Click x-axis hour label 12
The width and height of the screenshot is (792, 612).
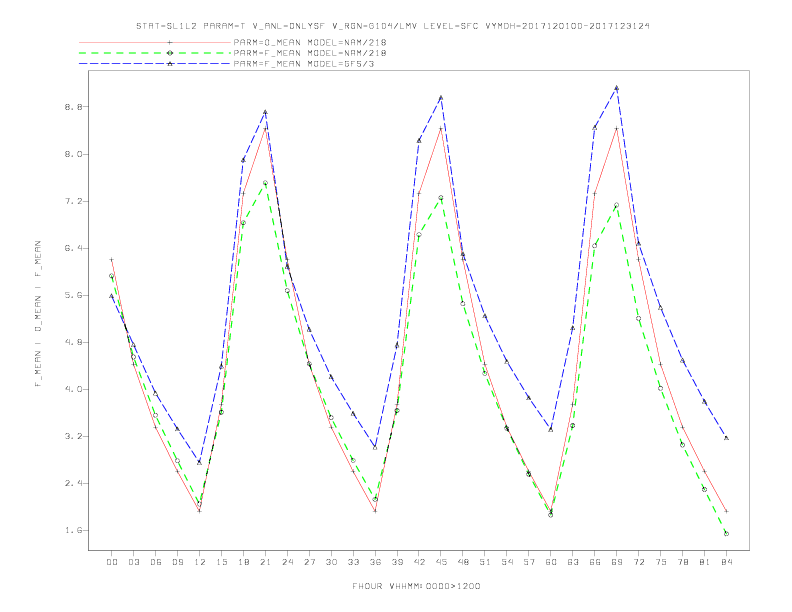(200, 562)
